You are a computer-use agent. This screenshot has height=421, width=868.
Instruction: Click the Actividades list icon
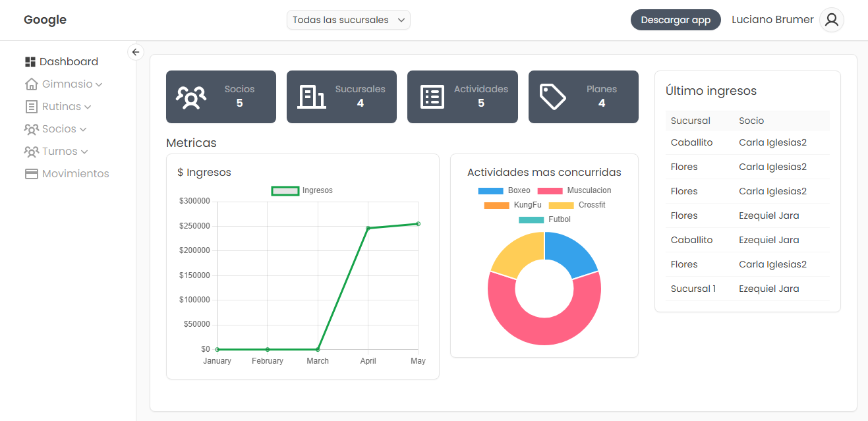(432, 97)
